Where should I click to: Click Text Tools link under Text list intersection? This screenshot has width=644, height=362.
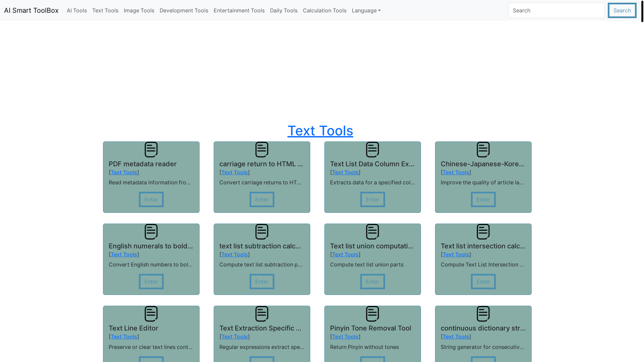coord(456,254)
